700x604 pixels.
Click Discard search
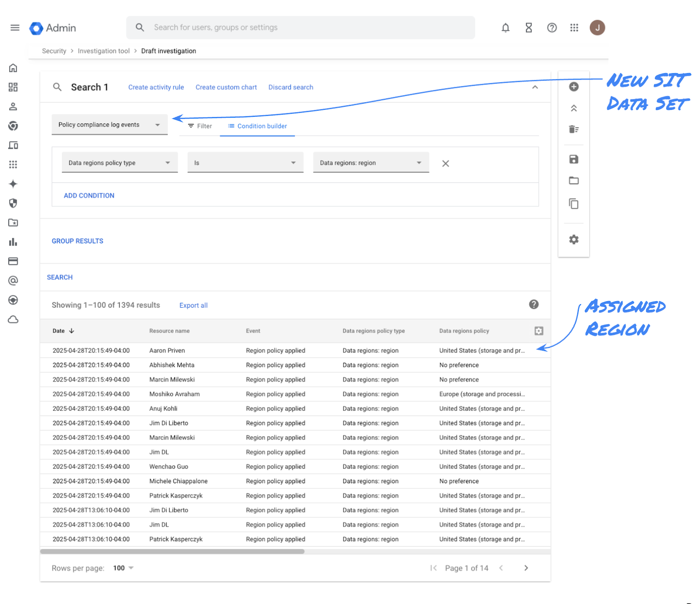click(x=291, y=87)
